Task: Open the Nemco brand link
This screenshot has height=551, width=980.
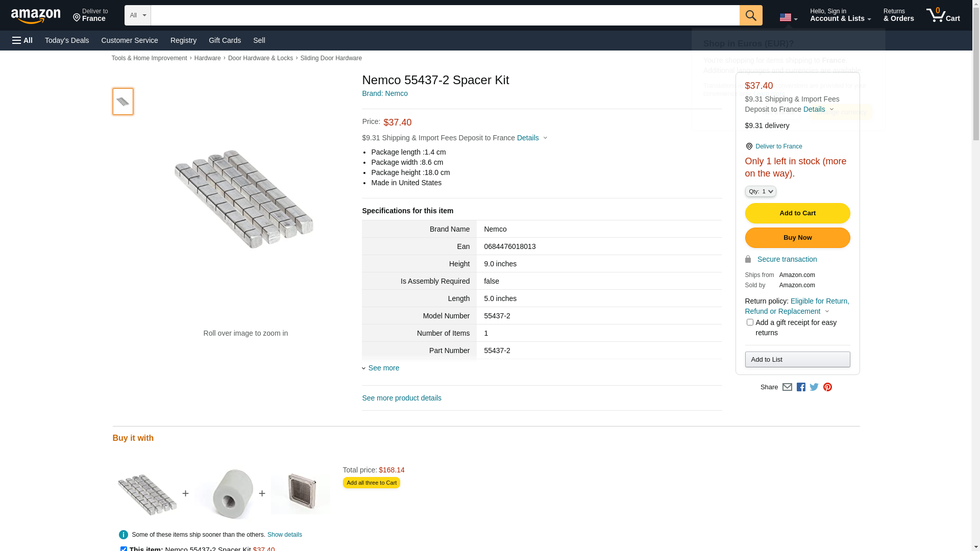Action: (x=385, y=93)
